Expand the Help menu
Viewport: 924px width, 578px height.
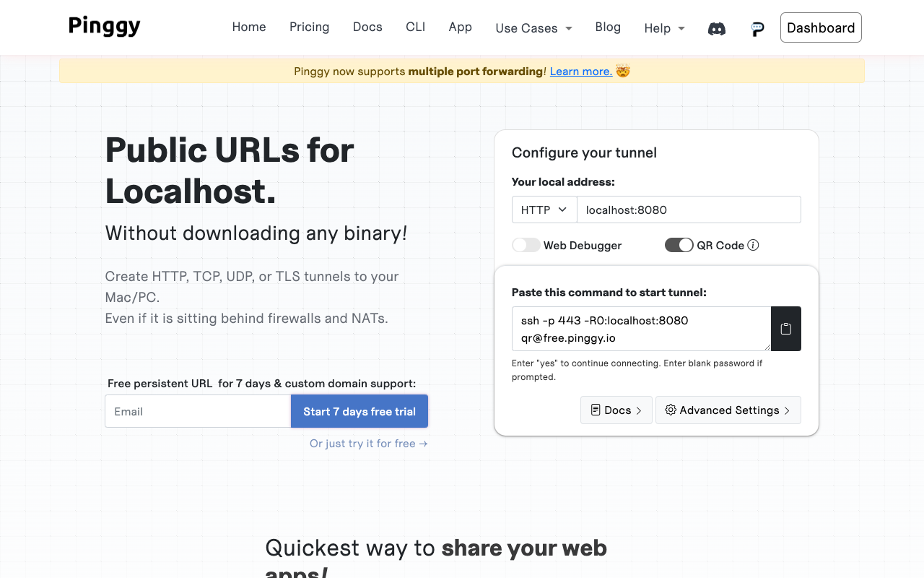[665, 28]
